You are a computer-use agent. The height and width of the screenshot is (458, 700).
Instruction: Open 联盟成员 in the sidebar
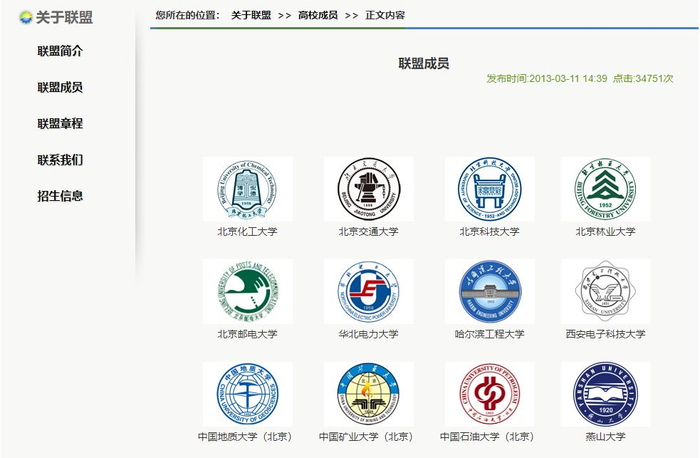(60, 87)
